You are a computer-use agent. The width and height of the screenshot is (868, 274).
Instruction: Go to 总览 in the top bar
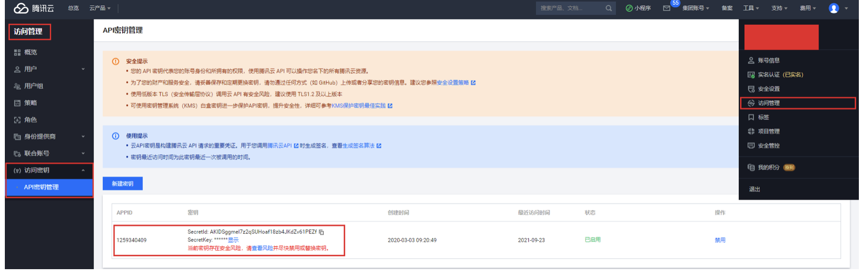point(73,8)
